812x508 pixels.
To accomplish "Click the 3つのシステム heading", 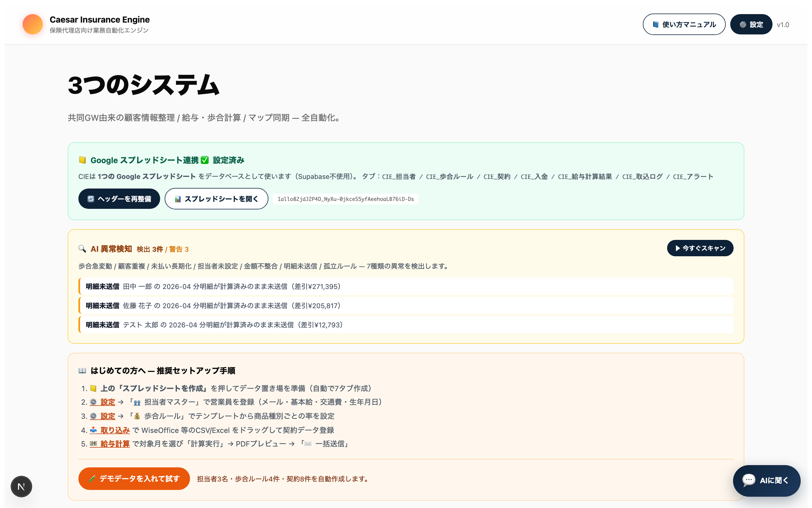I will 144,85.
